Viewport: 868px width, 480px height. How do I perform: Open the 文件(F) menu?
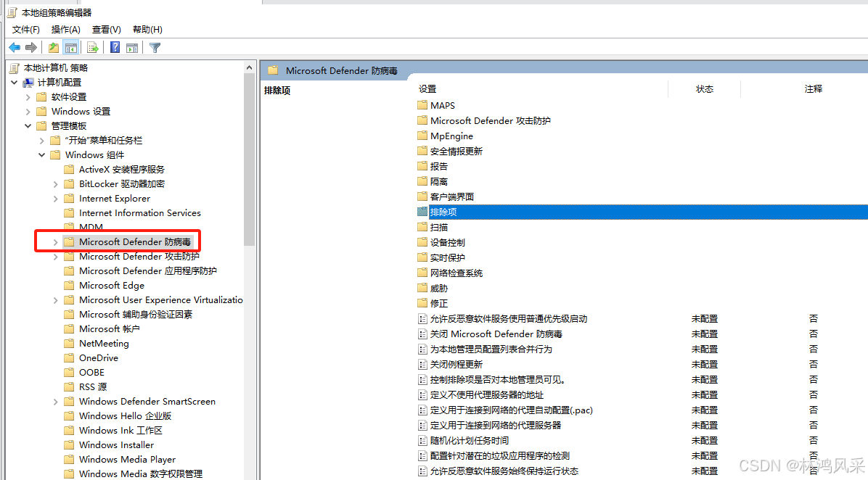tap(26, 29)
